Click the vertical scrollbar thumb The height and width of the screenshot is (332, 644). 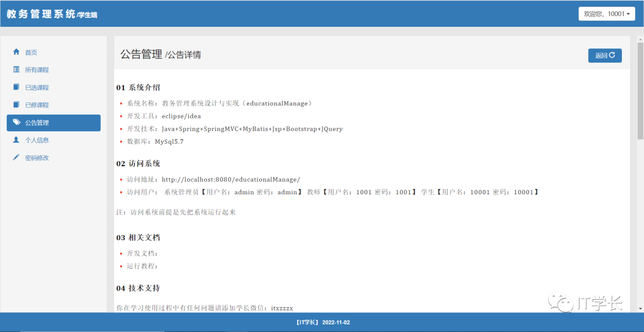click(640, 90)
